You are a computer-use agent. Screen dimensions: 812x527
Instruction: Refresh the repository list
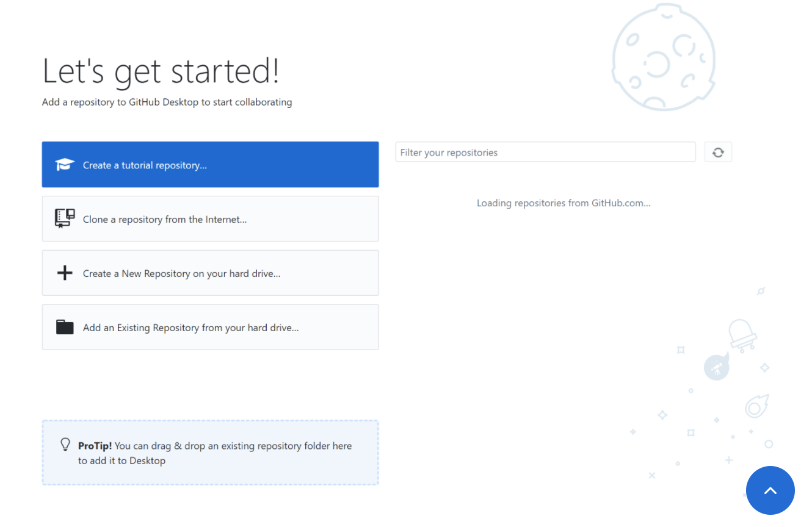coord(718,152)
